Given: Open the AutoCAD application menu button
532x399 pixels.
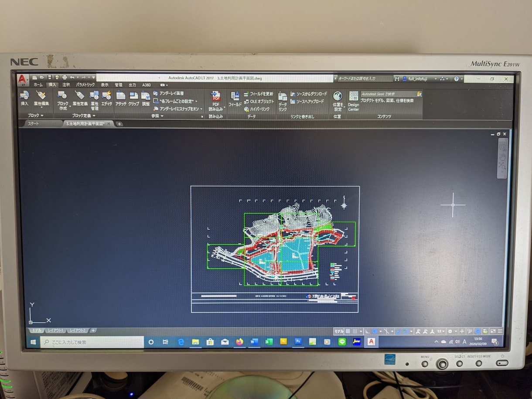Looking at the screenshot, I should (x=23, y=79).
